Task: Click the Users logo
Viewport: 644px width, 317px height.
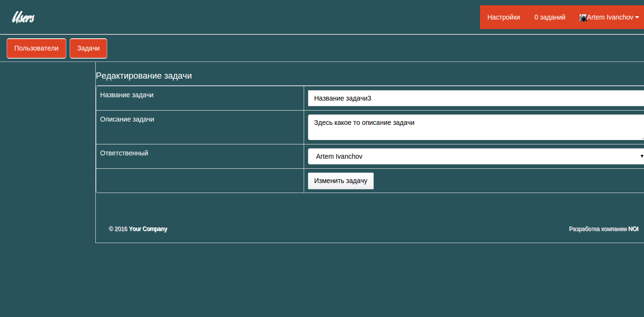Action: [x=23, y=18]
